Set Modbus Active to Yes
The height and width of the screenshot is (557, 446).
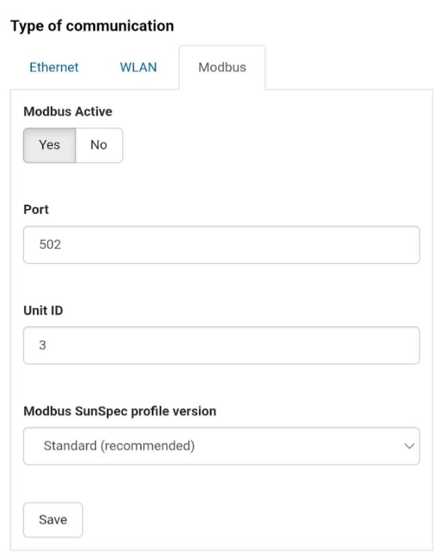tap(49, 145)
